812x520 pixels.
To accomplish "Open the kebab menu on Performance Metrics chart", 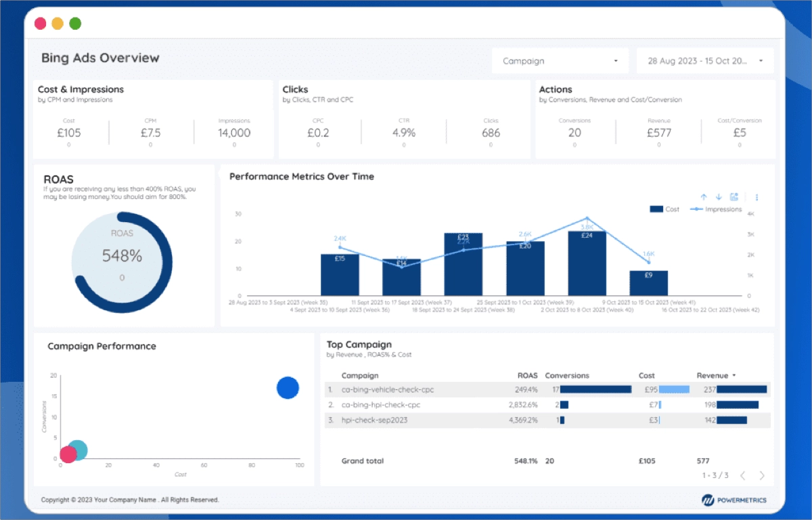I will pyautogui.click(x=757, y=197).
